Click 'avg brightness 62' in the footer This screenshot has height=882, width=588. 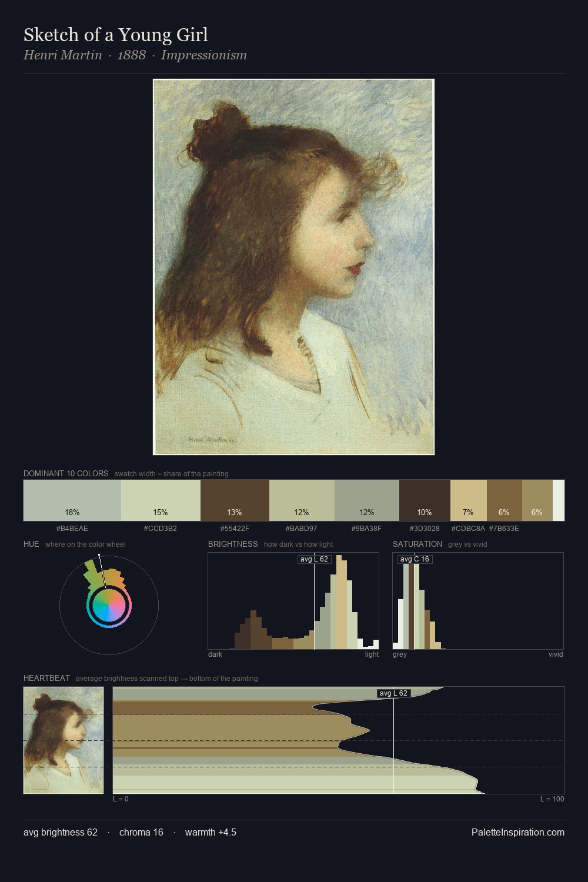pos(61,832)
